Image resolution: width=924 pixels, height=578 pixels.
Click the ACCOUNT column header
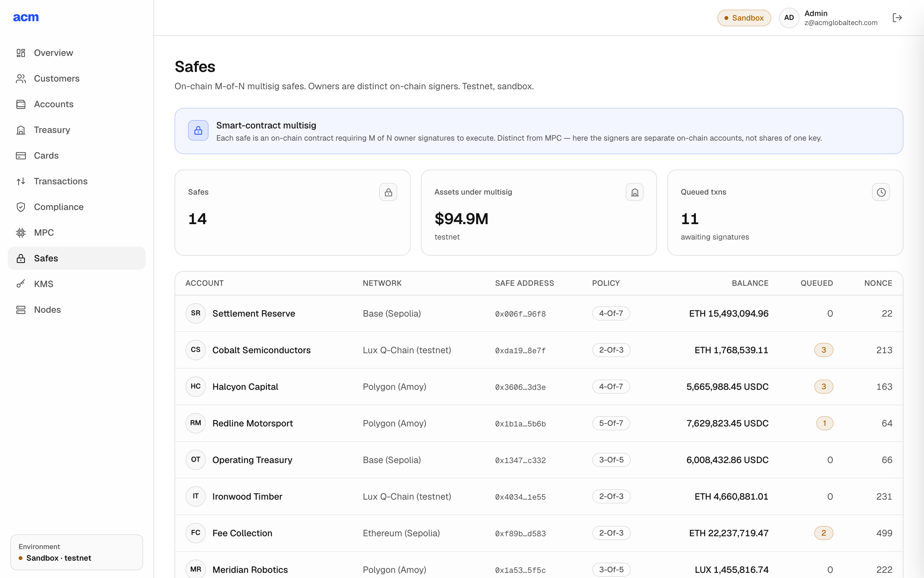205,283
